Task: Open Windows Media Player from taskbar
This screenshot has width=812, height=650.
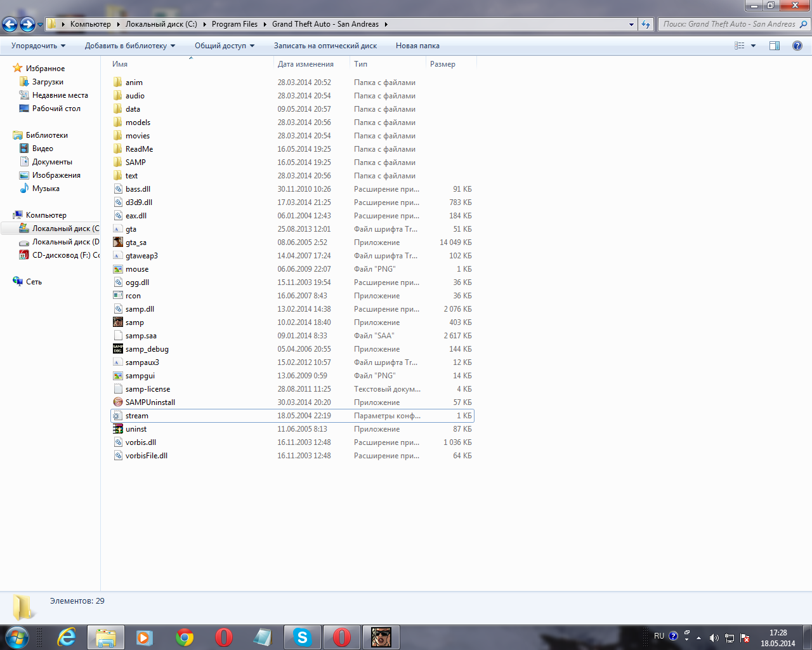Action: click(145, 637)
